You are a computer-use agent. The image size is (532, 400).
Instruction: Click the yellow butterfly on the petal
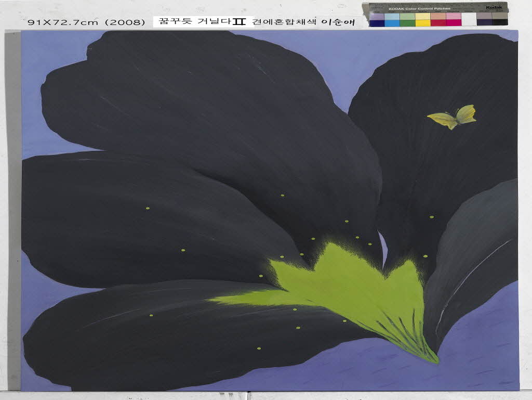(x=452, y=117)
